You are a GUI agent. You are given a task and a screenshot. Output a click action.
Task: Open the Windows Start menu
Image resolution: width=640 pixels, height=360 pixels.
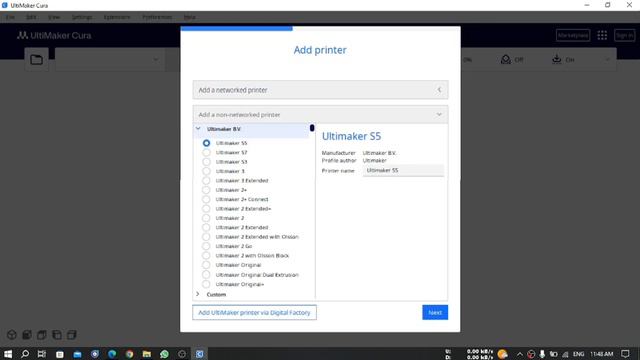click(7, 354)
